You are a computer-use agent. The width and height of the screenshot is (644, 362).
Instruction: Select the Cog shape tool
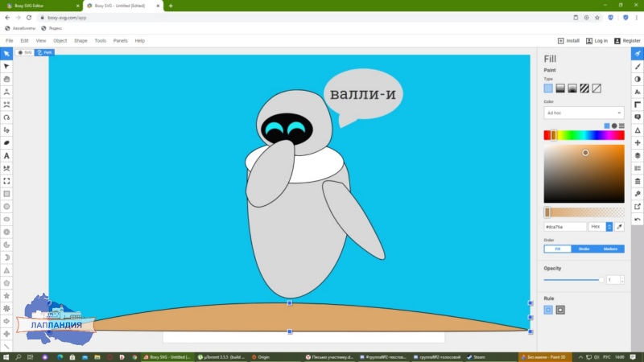pyautogui.click(x=6, y=308)
